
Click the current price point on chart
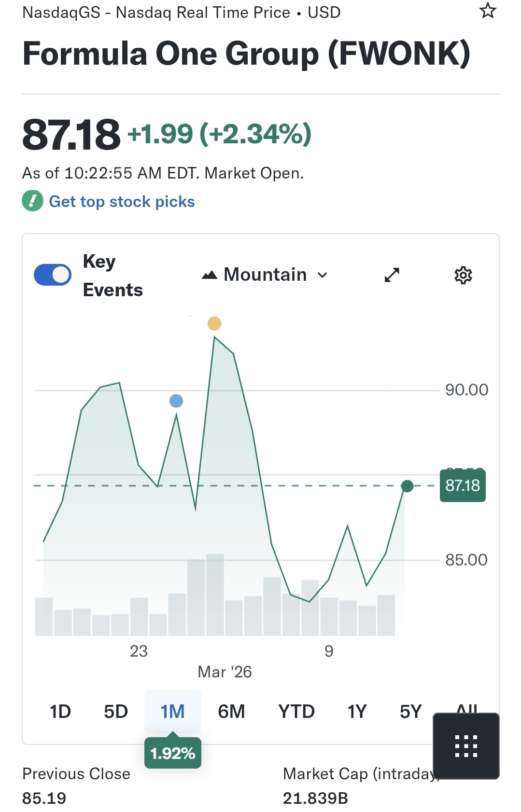(x=407, y=486)
